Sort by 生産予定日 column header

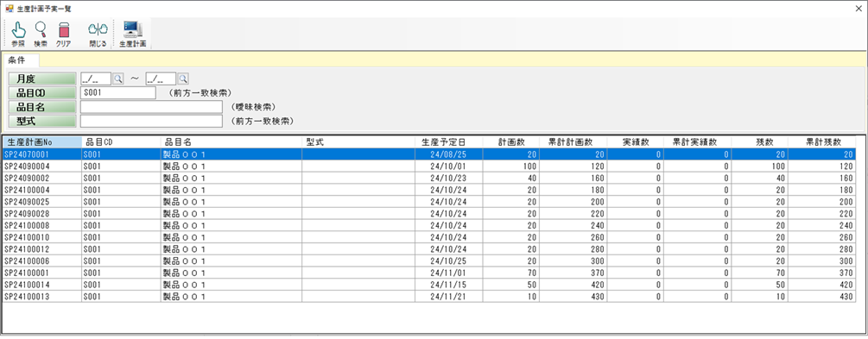(448, 142)
